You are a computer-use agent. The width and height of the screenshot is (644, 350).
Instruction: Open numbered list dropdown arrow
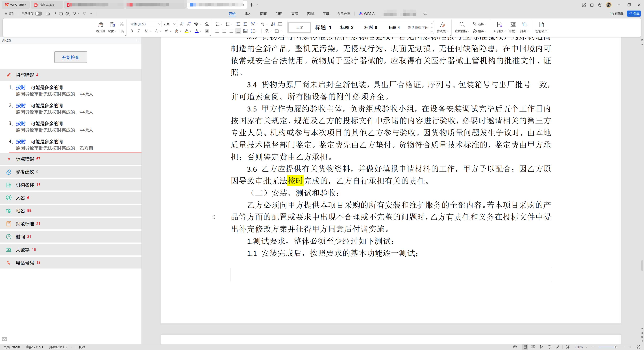pos(232,24)
